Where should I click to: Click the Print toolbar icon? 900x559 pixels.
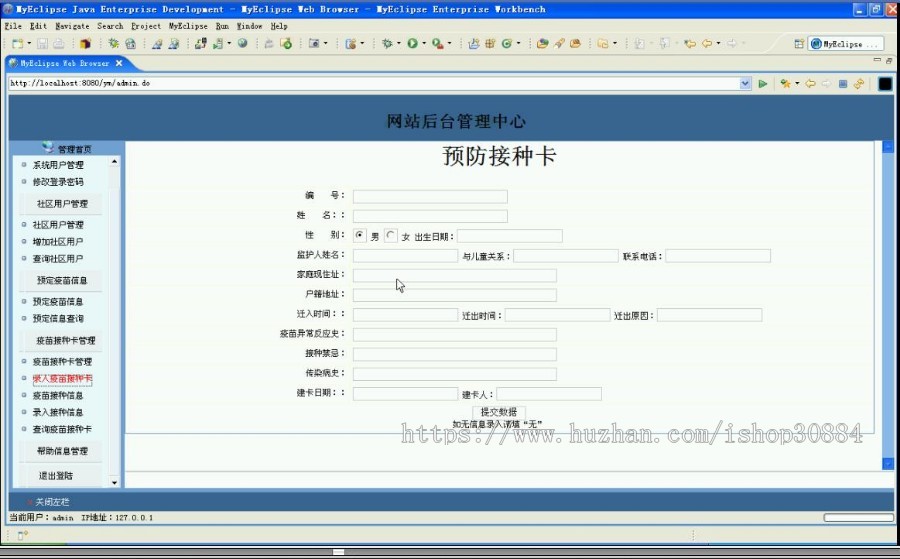pyautogui.click(x=59, y=44)
